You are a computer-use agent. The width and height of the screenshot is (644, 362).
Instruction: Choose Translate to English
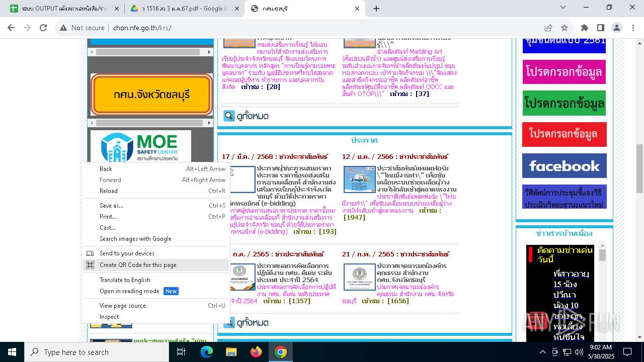(155, 280)
